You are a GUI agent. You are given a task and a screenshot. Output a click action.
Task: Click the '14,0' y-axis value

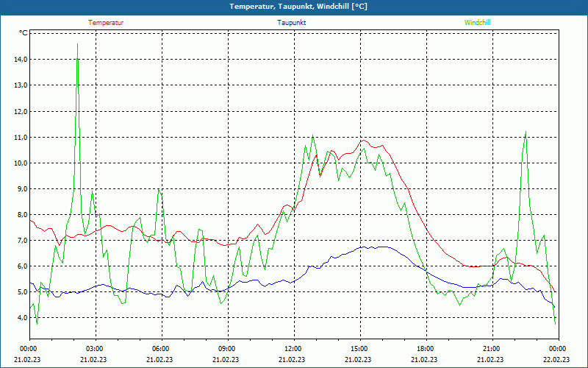(21, 60)
